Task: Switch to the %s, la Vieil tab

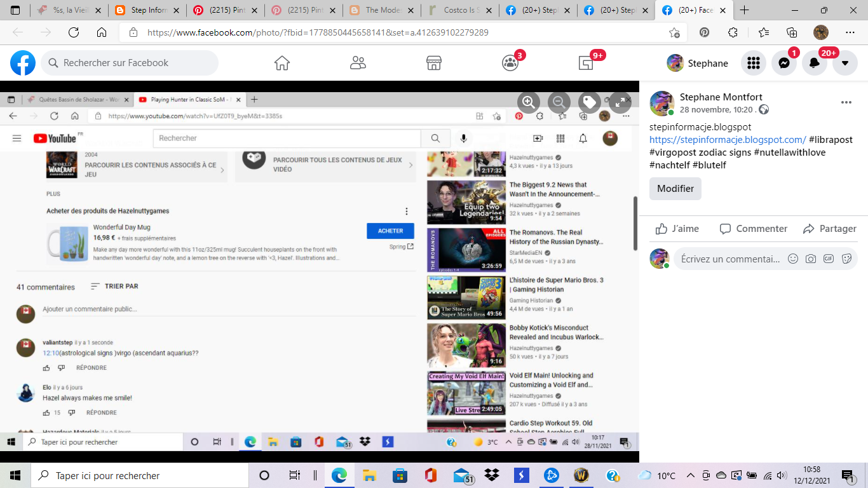Action: point(70,10)
